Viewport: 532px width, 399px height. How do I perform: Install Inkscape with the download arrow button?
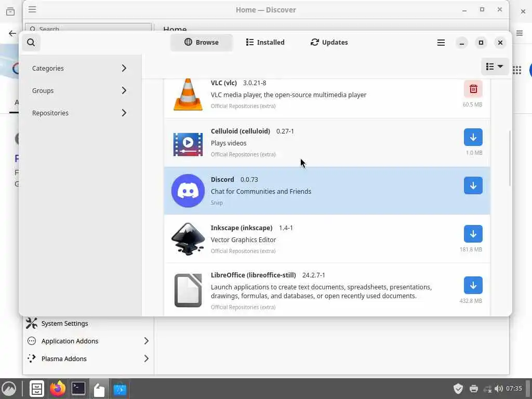(x=473, y=234)
